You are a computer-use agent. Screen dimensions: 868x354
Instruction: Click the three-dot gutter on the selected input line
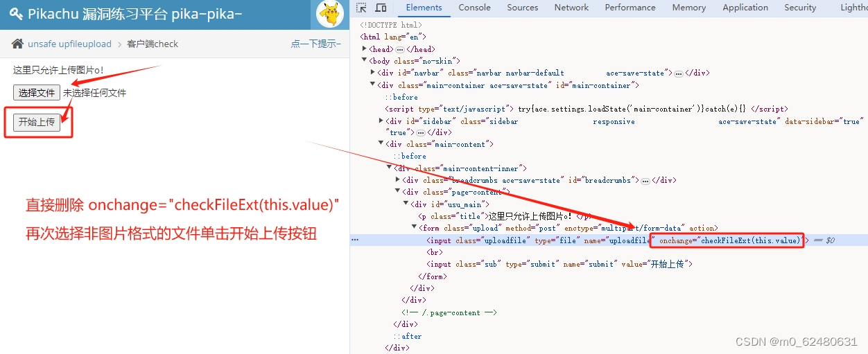(355, 240)
